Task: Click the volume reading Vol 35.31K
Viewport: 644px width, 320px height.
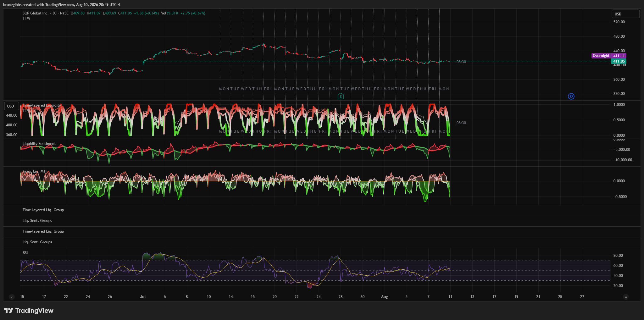Action: 169,13
